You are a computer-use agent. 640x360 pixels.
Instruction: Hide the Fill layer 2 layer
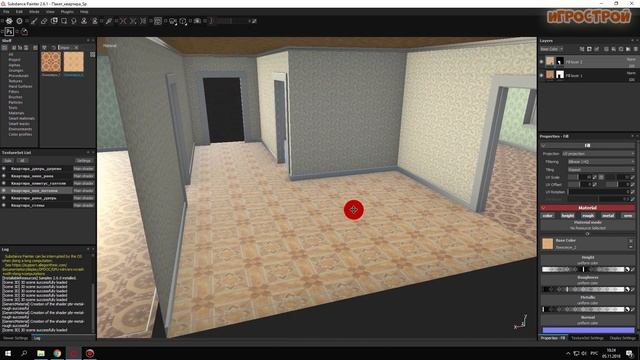tap(542, 62)
